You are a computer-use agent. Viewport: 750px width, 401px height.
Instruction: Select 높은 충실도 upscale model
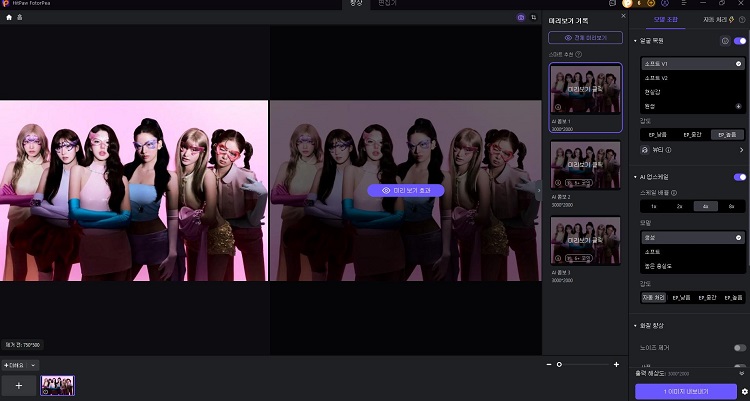[x=692, y=266]
